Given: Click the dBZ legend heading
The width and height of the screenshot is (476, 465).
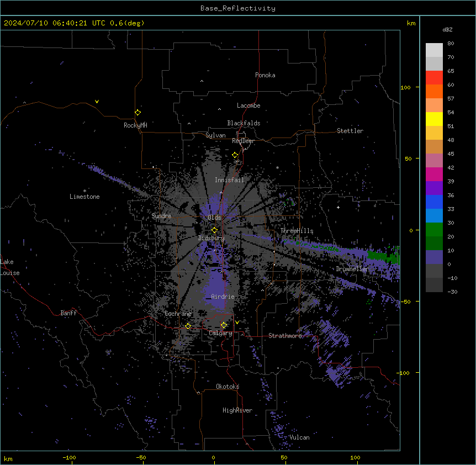Looking at the screenshot, I should (447, 29).
